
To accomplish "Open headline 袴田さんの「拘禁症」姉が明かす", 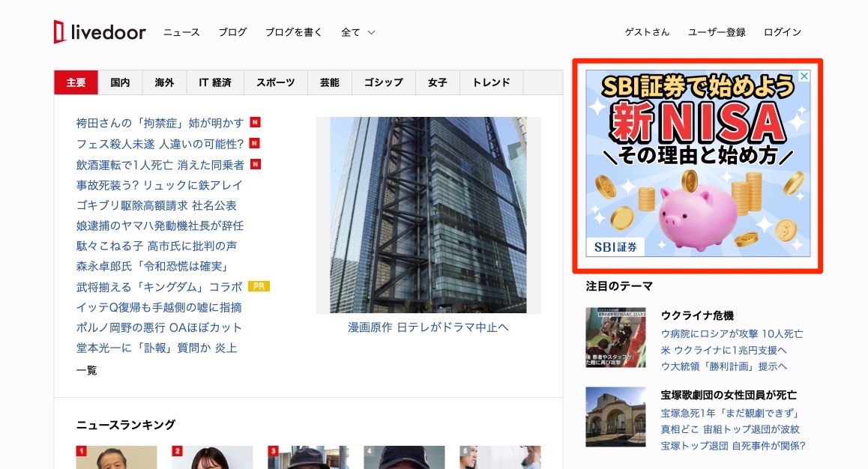I will (160, 123).
